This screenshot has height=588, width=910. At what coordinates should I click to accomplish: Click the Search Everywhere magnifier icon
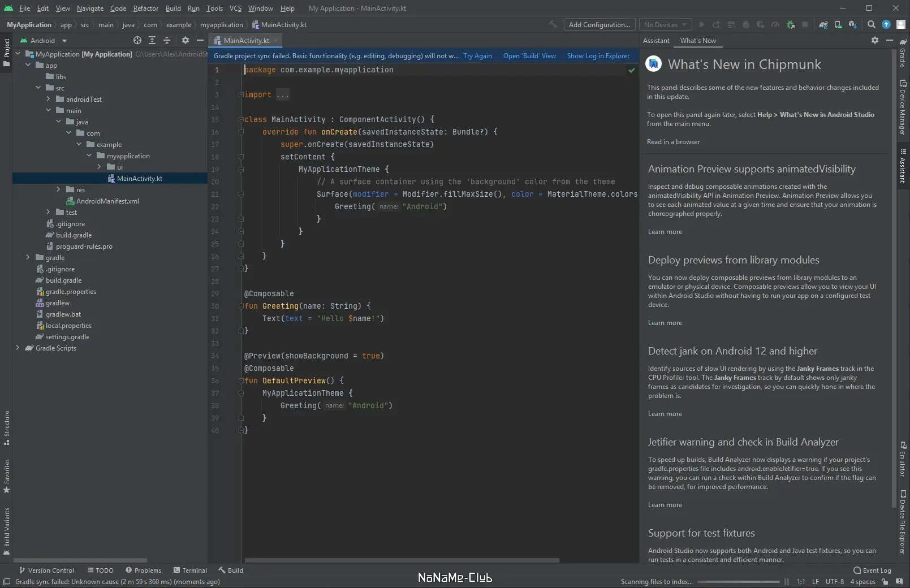(x=871, y=25)
